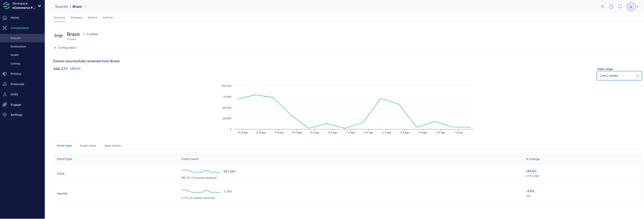The image size is (644, 219).
Task: Open the Braze breadcrumb dropdown arrow
Action: click(x=85, y=6)
